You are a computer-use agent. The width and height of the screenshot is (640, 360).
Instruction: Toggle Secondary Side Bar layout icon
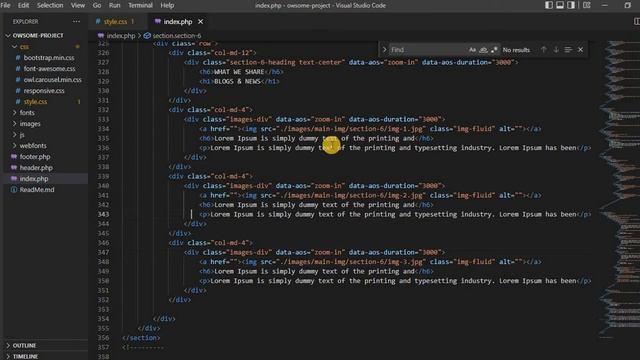[x=571, y=5]
